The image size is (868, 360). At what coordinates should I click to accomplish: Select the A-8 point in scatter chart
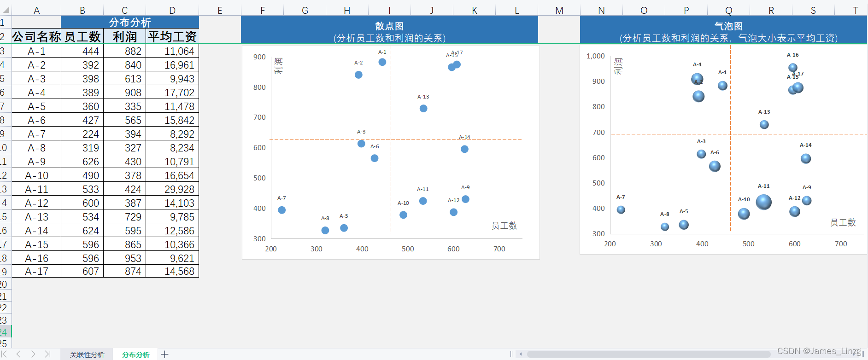tap(325, 230)
